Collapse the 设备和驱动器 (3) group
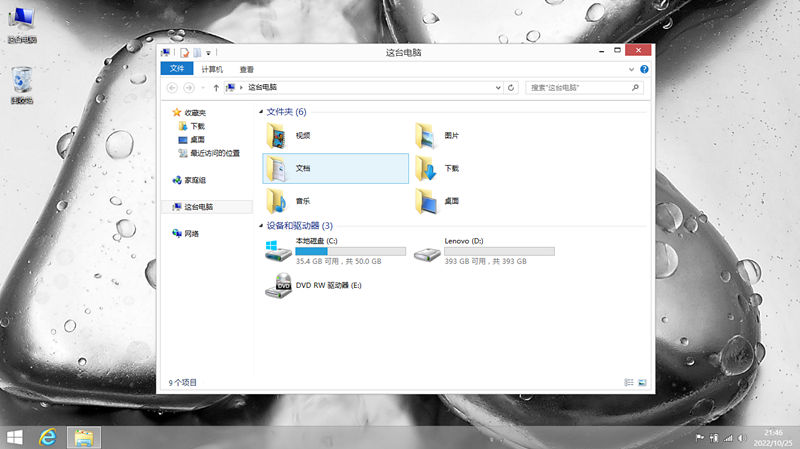 click(x=261, y=226)
